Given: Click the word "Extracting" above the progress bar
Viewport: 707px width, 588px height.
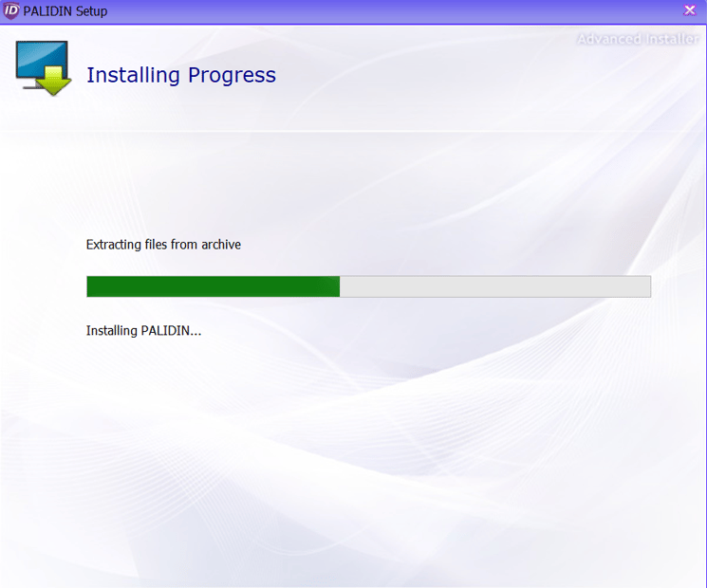Looking at the screenshot, I should (115, 245).
